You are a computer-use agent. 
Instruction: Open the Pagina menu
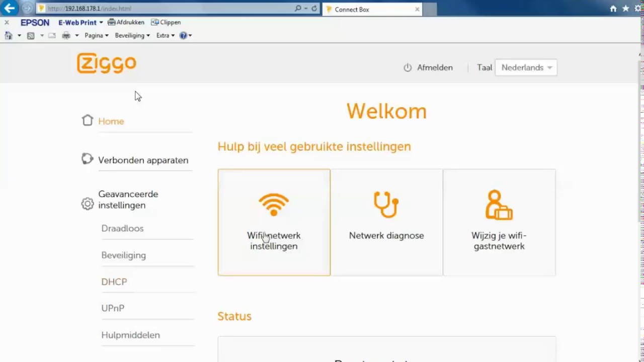coord(97,36)
